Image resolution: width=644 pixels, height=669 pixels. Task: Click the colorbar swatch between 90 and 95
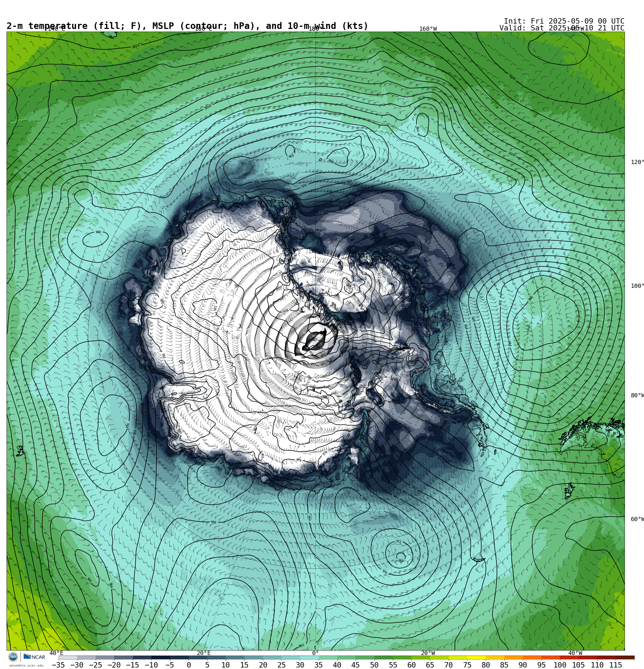click(x=532, y=657)
